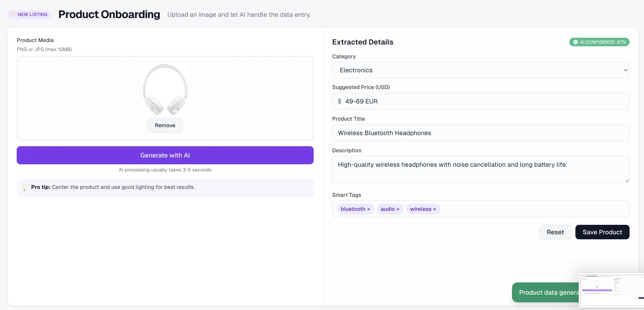Click the NEW LISTING badge

point(29,14)
